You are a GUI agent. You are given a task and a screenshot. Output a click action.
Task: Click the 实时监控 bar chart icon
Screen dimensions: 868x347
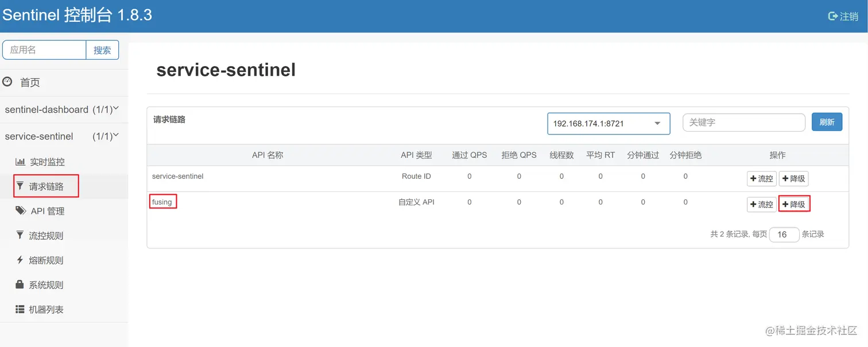click(x=20, y=162)
